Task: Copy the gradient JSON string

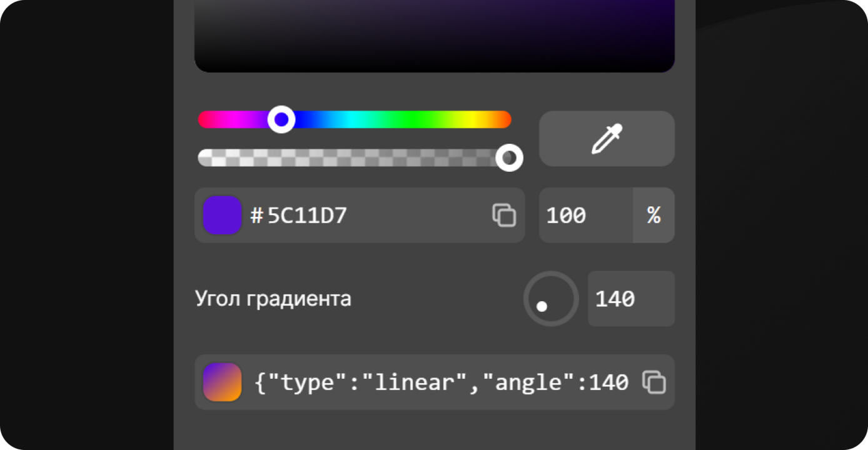Action: (x=654, y=382)
